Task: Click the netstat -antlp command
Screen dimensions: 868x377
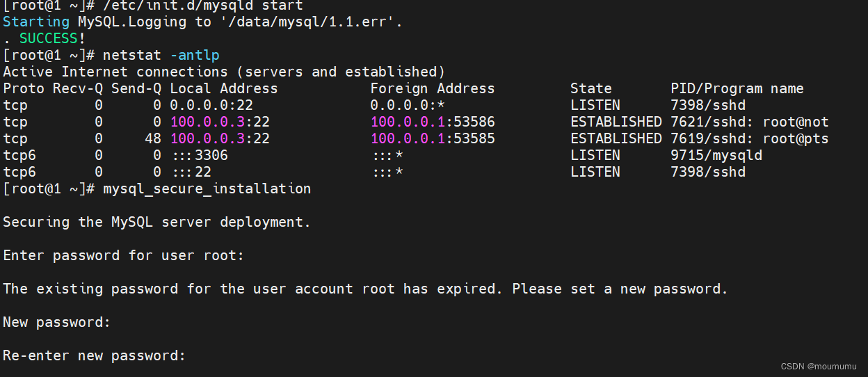Action: (x=161, y=55)
